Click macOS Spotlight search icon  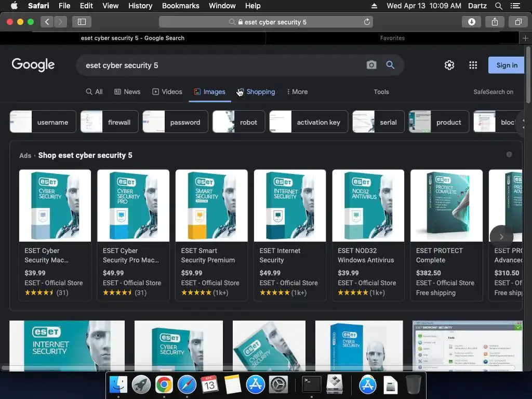coord(498,6)
